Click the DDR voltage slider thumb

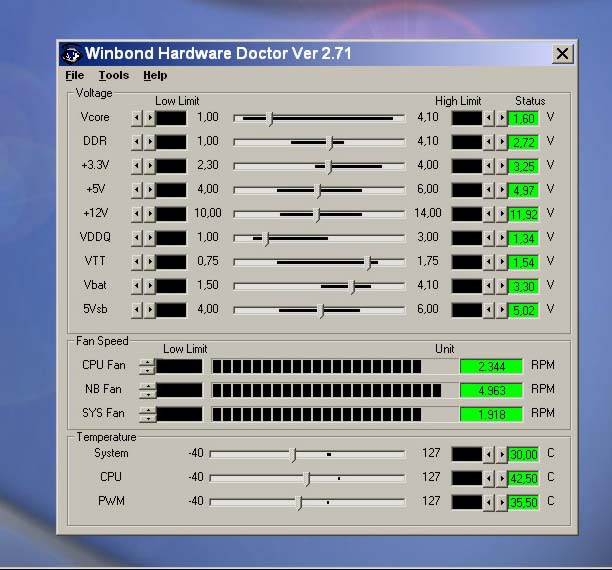pyautogui.click(x=331, y=142)
